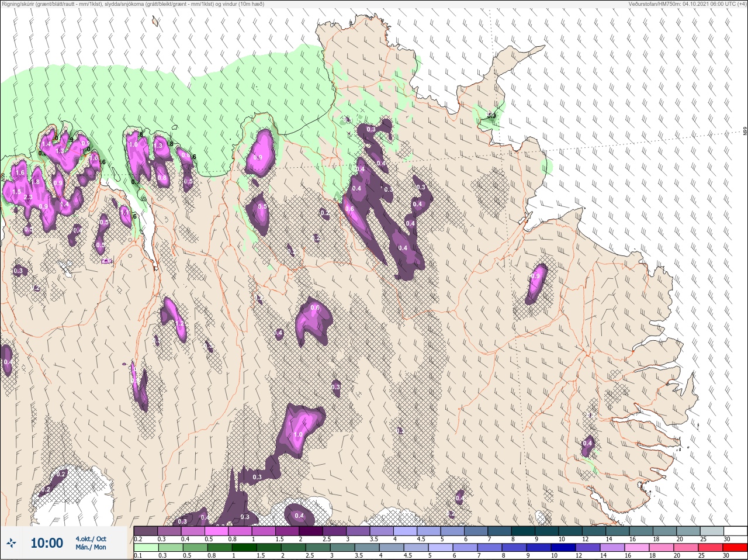The height and width of the screenshot is (560, 748).
Task: Select the bright red 30 rain legend swatch
Action: (735, 548)
